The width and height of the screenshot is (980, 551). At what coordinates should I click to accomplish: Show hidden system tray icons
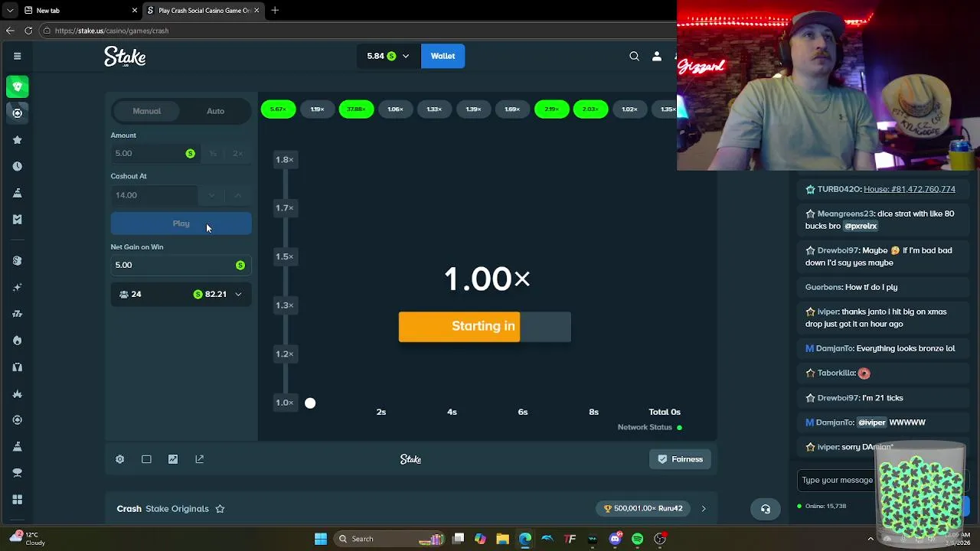871,539
